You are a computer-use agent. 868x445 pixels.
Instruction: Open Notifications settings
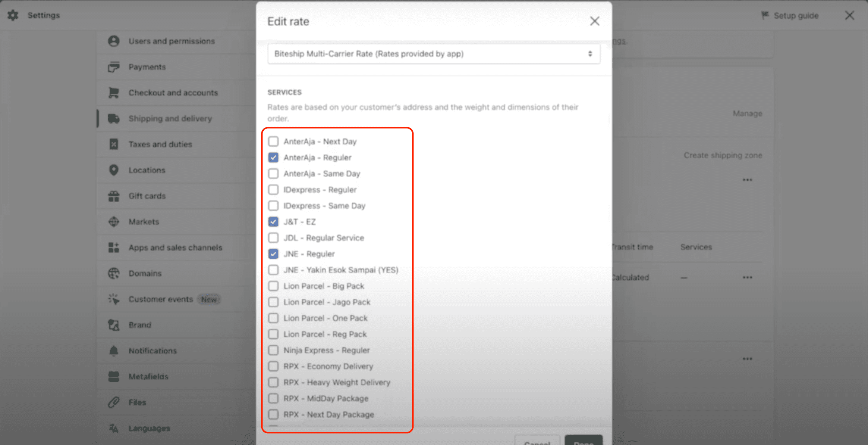(176, 351)
